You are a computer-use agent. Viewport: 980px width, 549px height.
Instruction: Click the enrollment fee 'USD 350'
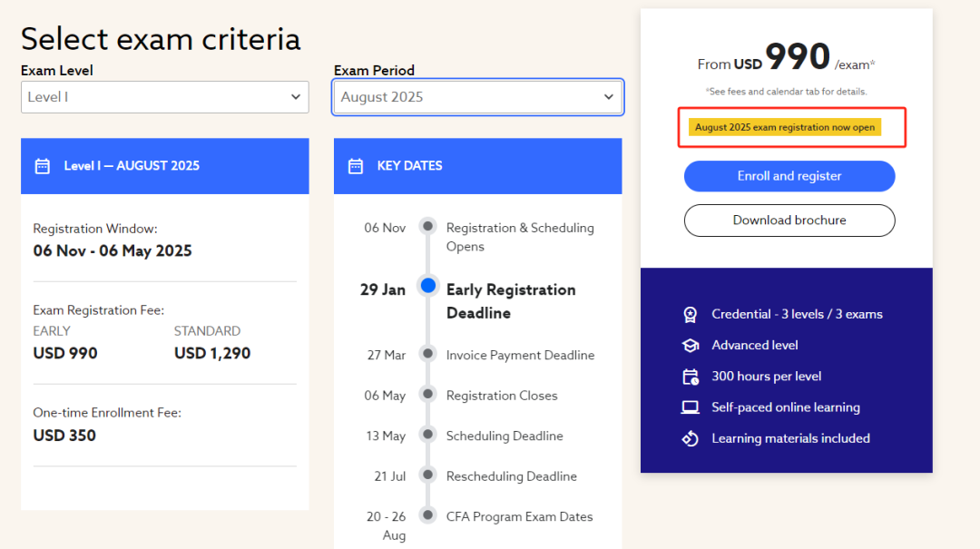pos(64,436)
